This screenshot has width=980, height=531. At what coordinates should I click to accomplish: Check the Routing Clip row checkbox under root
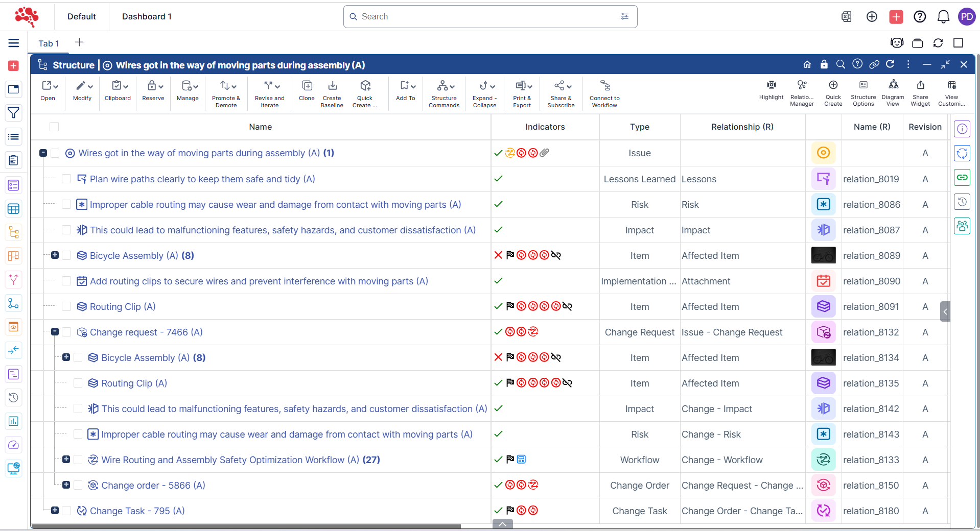click(66, 306)
